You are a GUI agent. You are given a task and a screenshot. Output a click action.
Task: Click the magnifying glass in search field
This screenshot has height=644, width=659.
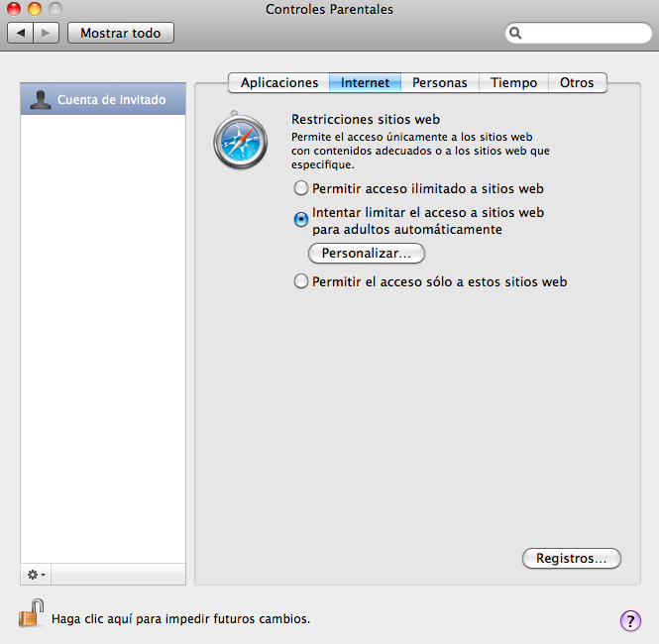pyautogui.click(x=516, y=34)
